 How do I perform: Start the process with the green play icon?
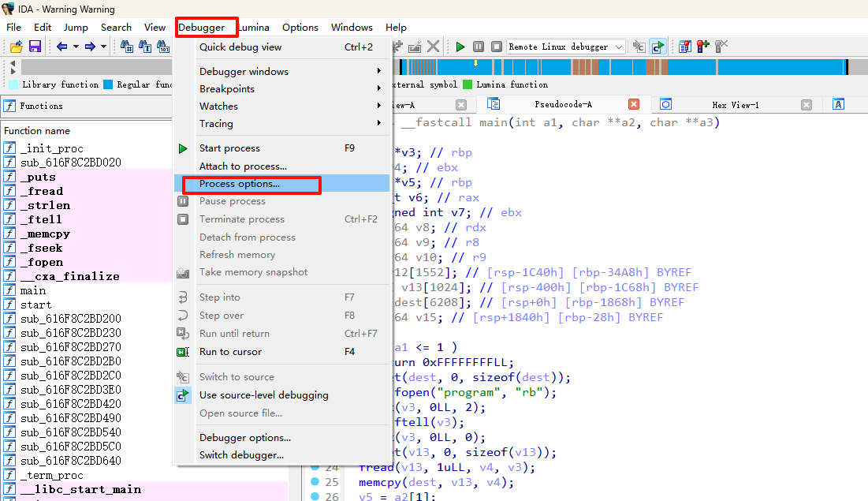coord(460,47)
